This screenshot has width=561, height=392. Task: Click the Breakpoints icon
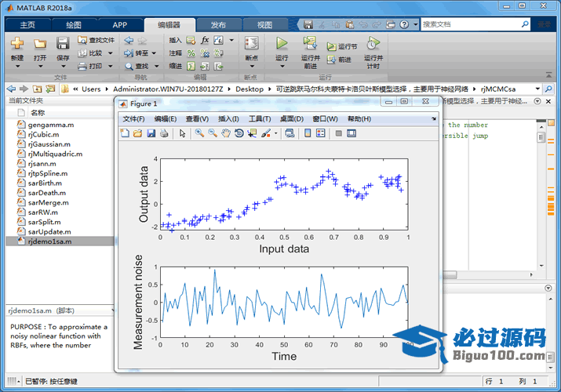point(252,44)
